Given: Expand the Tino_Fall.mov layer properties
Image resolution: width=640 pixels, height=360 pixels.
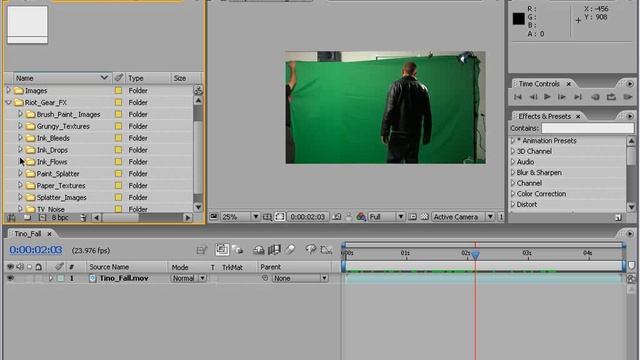Looking at the screenshot, I should point(51,278).
